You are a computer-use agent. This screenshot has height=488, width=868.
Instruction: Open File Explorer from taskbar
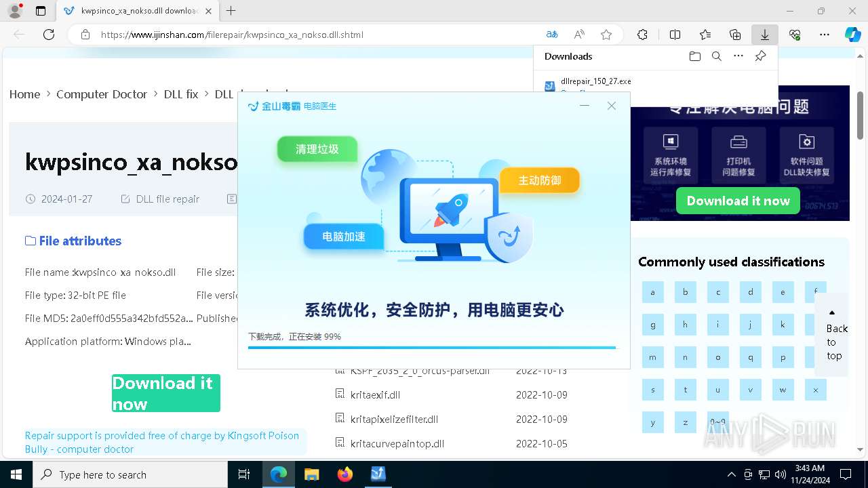coord(311,474)
